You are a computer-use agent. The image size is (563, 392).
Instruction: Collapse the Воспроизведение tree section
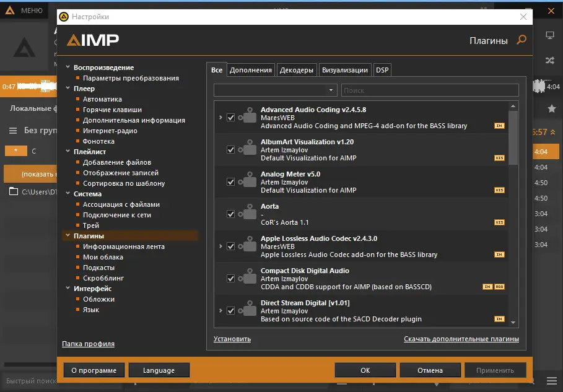coord(68,67)
